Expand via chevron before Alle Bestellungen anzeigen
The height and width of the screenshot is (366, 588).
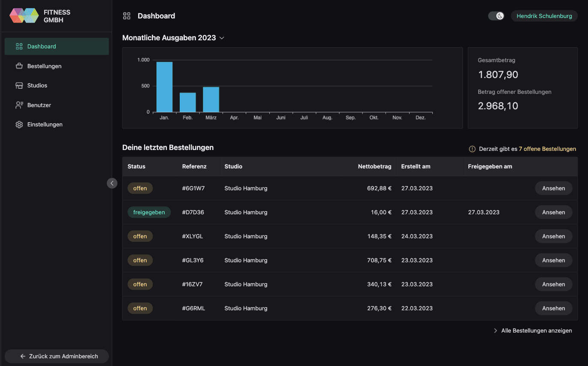495,331
